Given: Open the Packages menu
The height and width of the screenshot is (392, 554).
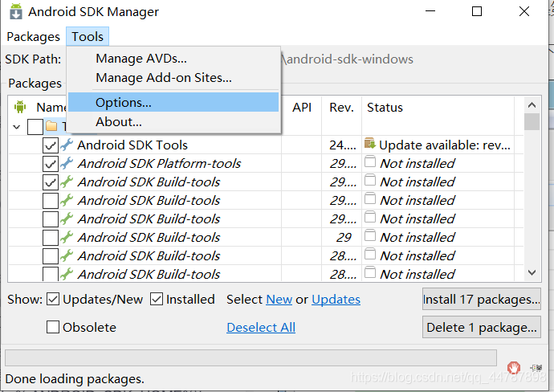Looking at the screenshot, I should coord(34,36).
